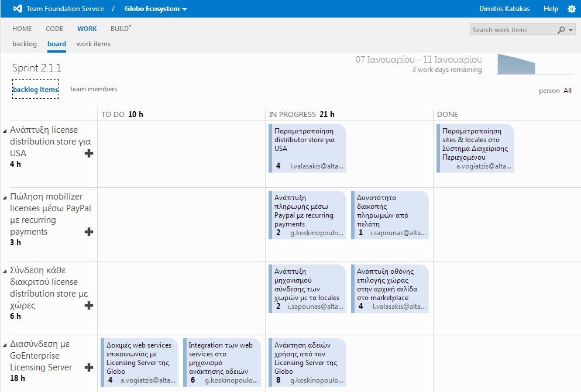Edit remaining hours 1 on Δυνατότητα διακοπής card
The width and height of the screenshot is (581, 392).
click(x=361, y=233)
